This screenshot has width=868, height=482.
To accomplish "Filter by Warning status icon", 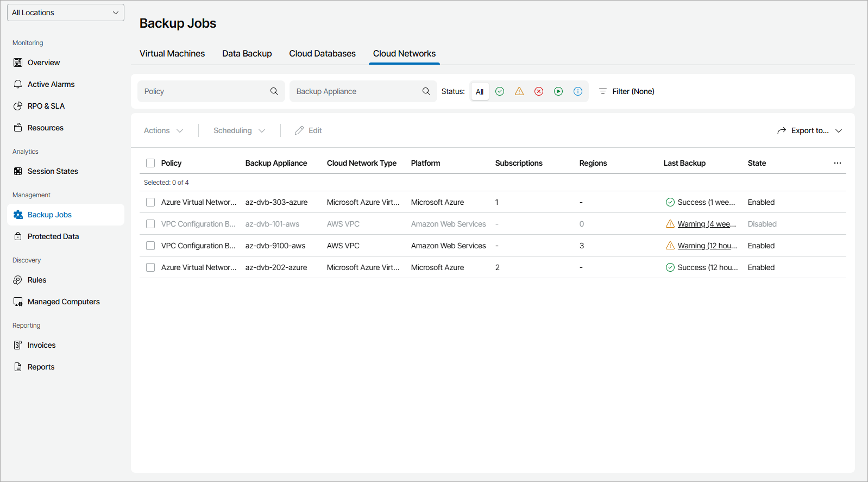I will pyautogui.click(x=519, y=91).
